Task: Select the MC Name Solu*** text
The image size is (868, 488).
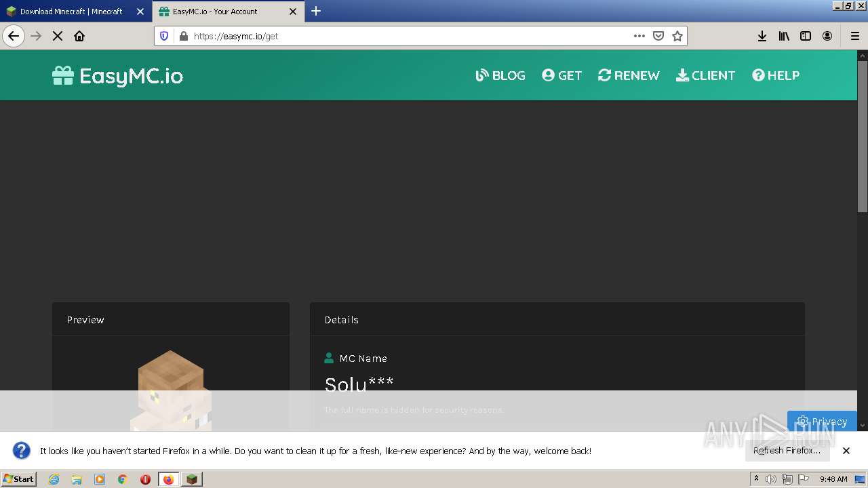Action: point(359,384)
